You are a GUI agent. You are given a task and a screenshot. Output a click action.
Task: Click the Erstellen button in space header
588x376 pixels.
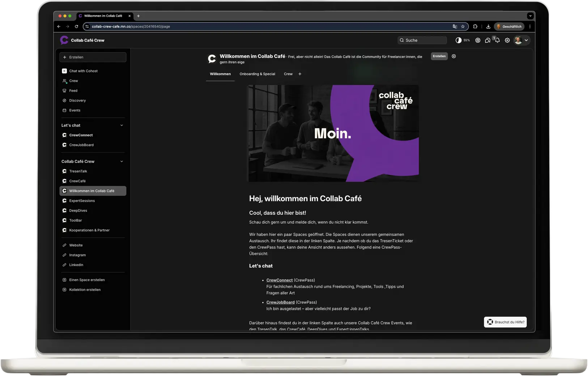(439, 56)
